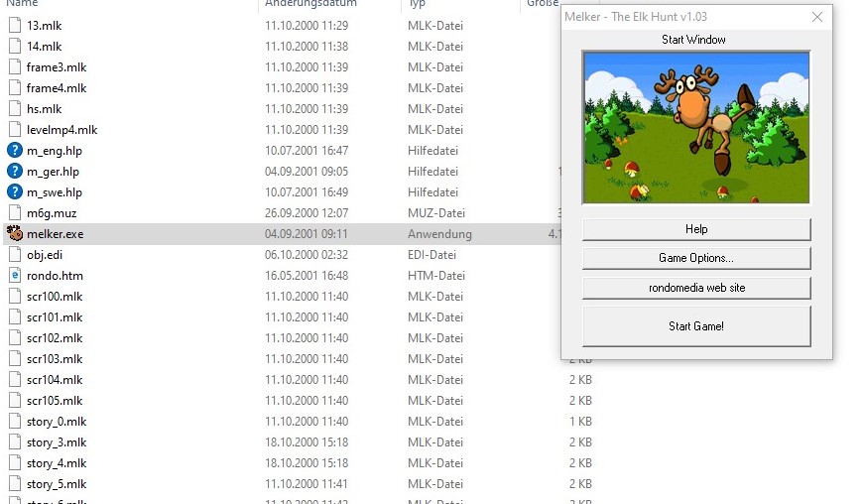The height and width of the screenshot is (504, 864).
Task: Click the obj.edi file icon
Action: pyautogui.click(x=15, y=254)
